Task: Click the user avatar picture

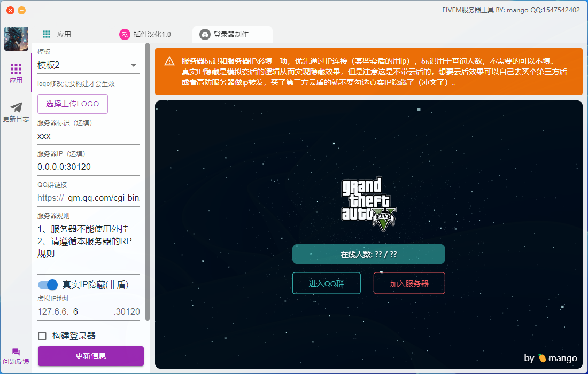Action: [x=16, y=38]
